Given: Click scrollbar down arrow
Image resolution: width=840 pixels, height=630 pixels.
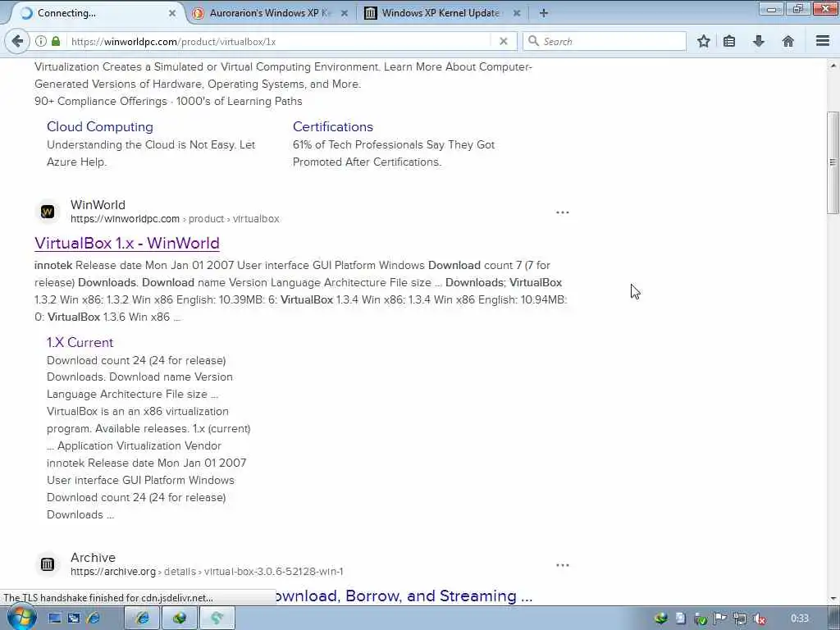Looking at the screenshot, I should [x=833, y=599].
